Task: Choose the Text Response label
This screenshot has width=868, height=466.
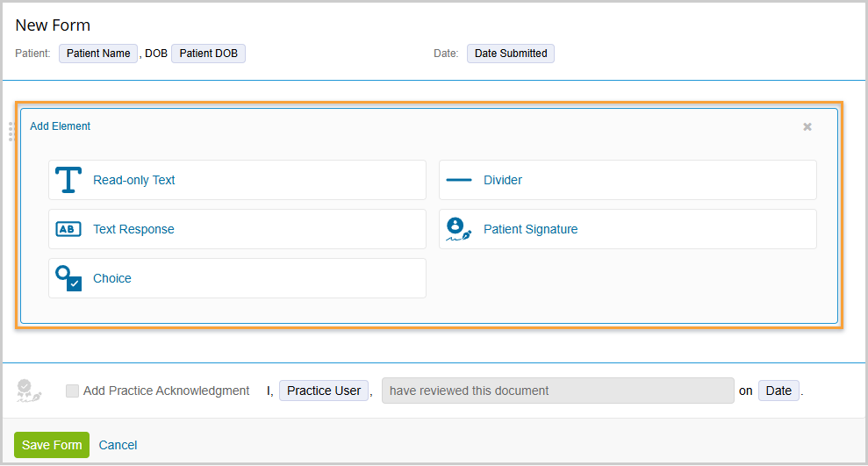Action: [x=133, y=229]
